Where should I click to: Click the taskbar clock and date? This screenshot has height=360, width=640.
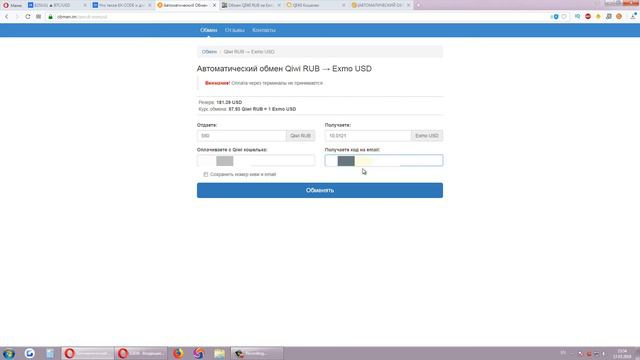622,353
